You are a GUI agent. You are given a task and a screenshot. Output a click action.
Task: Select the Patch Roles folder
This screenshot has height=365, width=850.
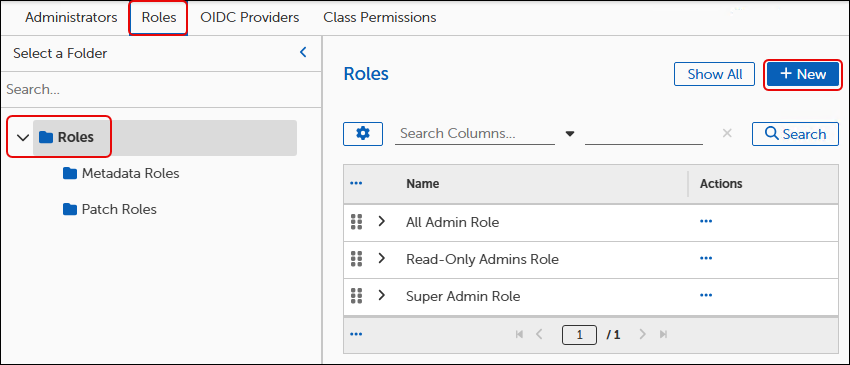click(119, 209)
